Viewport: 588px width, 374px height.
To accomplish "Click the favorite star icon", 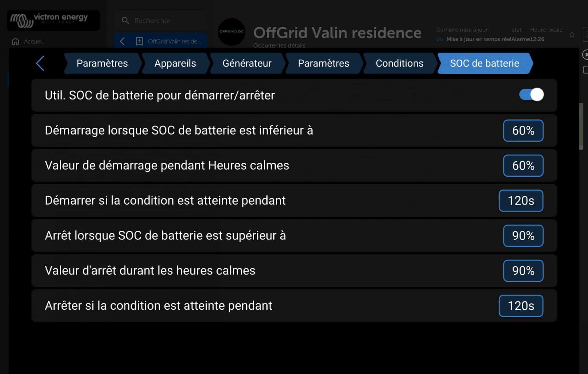I will point(571,34).
